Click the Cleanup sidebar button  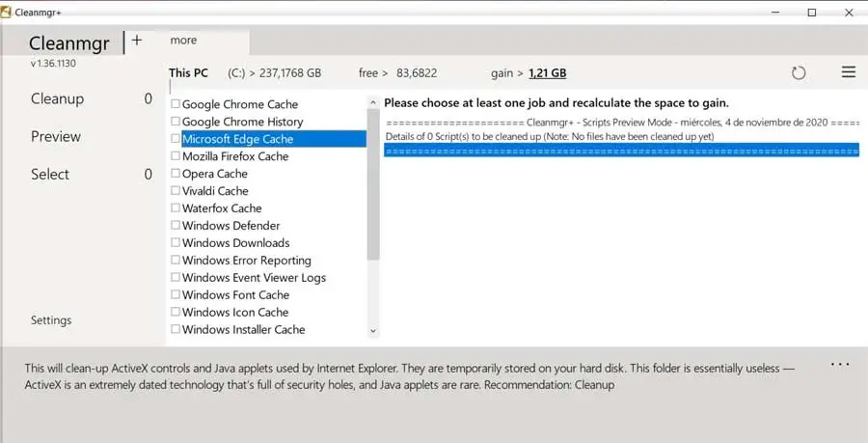[x=58, y=98]
